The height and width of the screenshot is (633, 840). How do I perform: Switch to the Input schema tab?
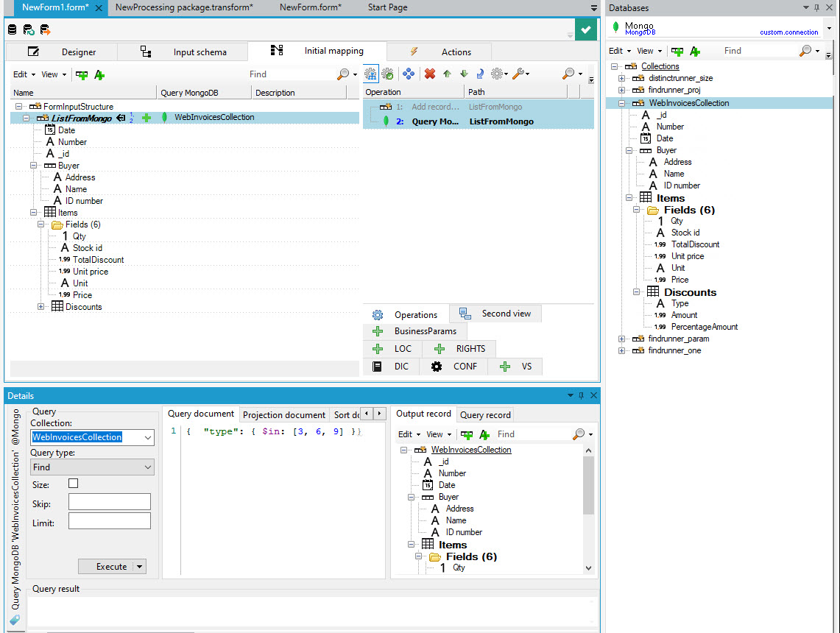(183, 52)
